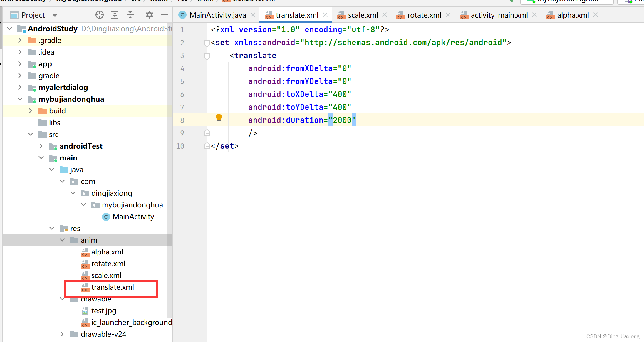Click line number 8 in the gutter
This screenshot has height=342, width=644.
tap(182, 120)
